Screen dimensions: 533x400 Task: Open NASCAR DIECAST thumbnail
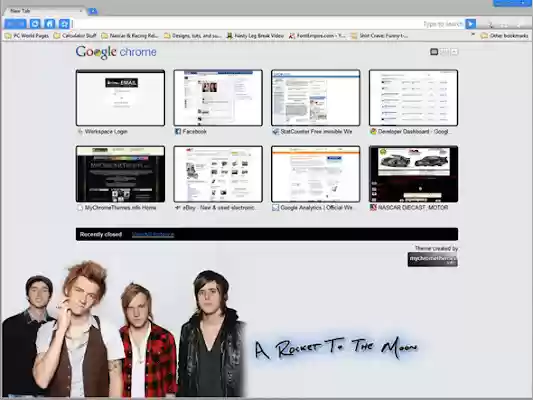[413, 174]
